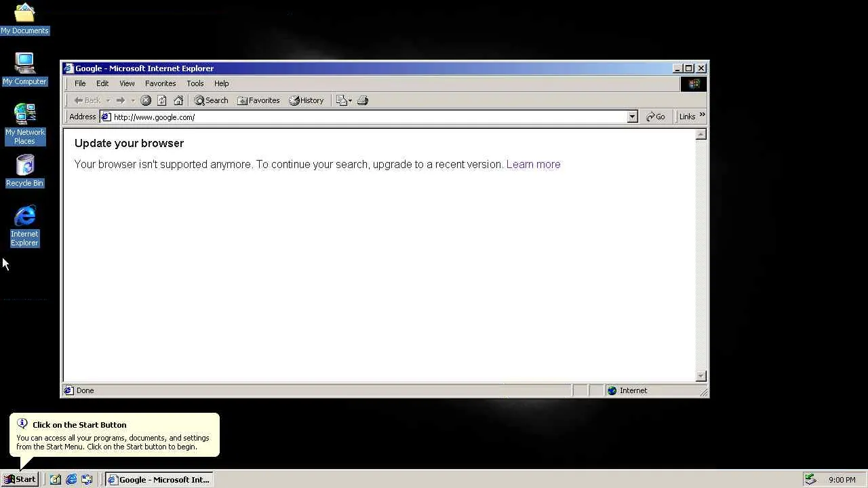The height and width of the screenshot is (488, 868).
Task: Refresh the page with the toolbar icon
Action: pos(161,100)
